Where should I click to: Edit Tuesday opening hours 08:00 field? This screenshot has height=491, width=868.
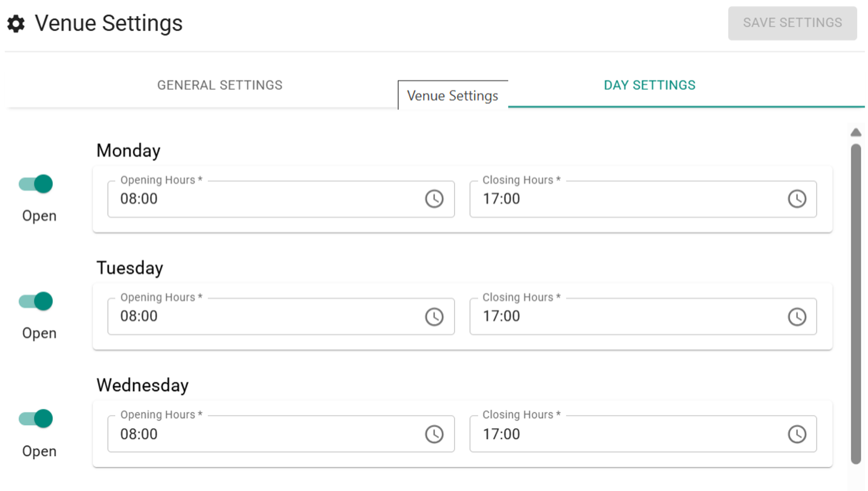(263, 316)
